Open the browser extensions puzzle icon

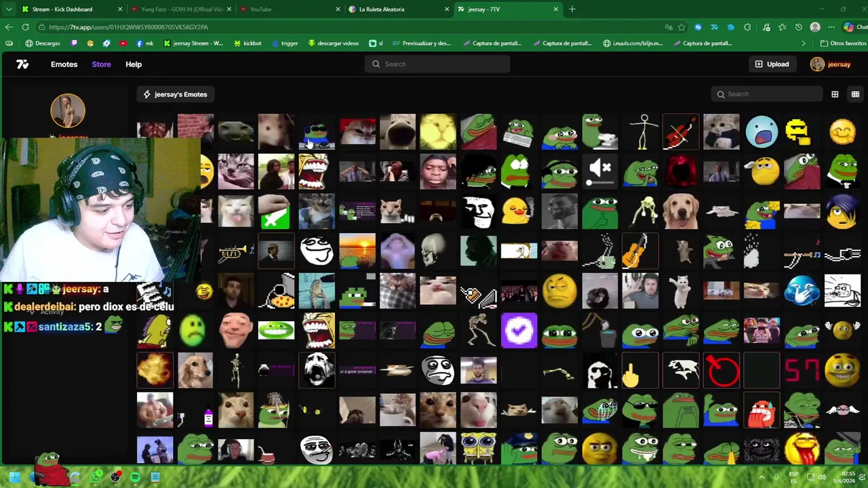[x=747, y=27]
